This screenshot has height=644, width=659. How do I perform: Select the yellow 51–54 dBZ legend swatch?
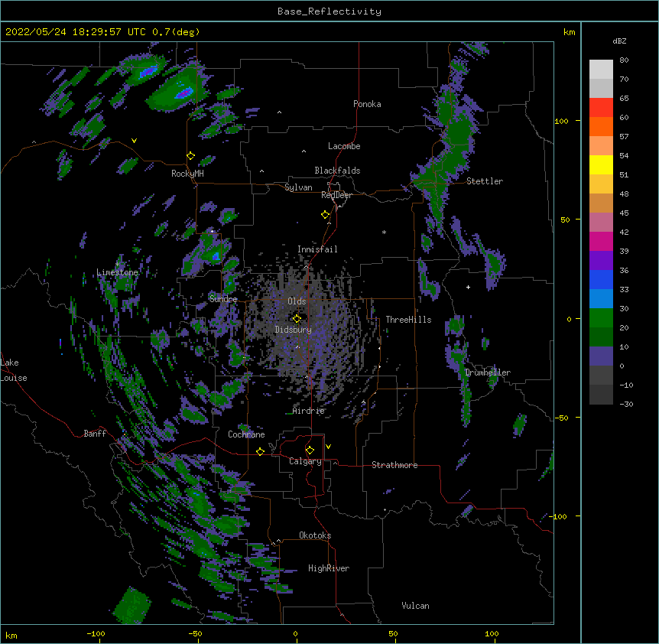pyautogui.click(x=601, y=164)
